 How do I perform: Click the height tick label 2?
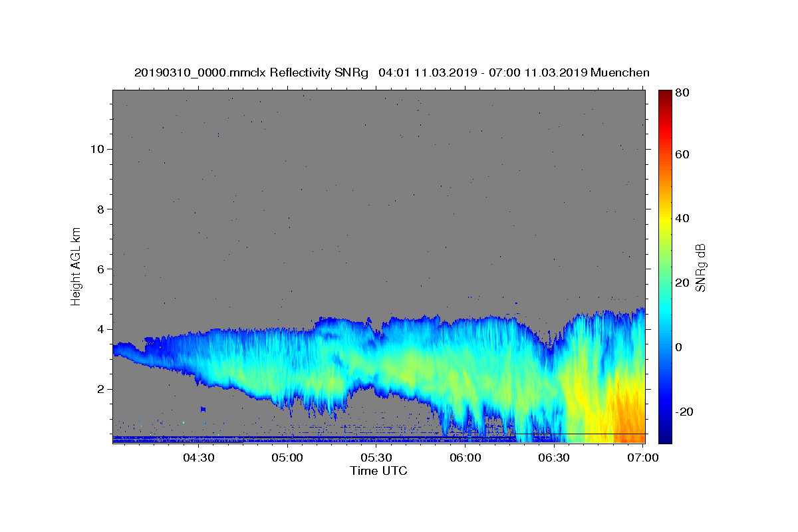(x=101, y=389)
